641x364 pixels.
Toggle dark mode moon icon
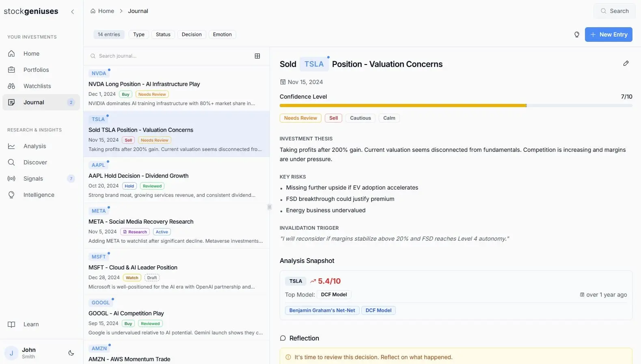click(x=71, y=353)
